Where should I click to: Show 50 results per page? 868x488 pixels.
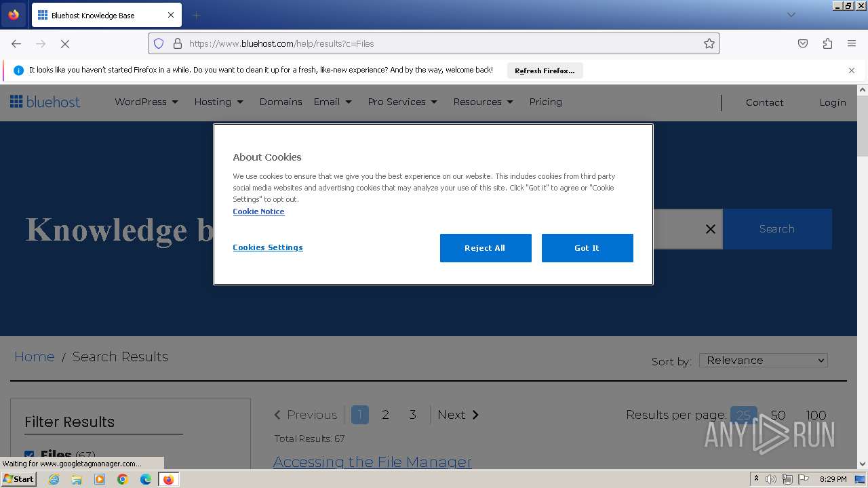pyautogui.click(x=778, y=415)
